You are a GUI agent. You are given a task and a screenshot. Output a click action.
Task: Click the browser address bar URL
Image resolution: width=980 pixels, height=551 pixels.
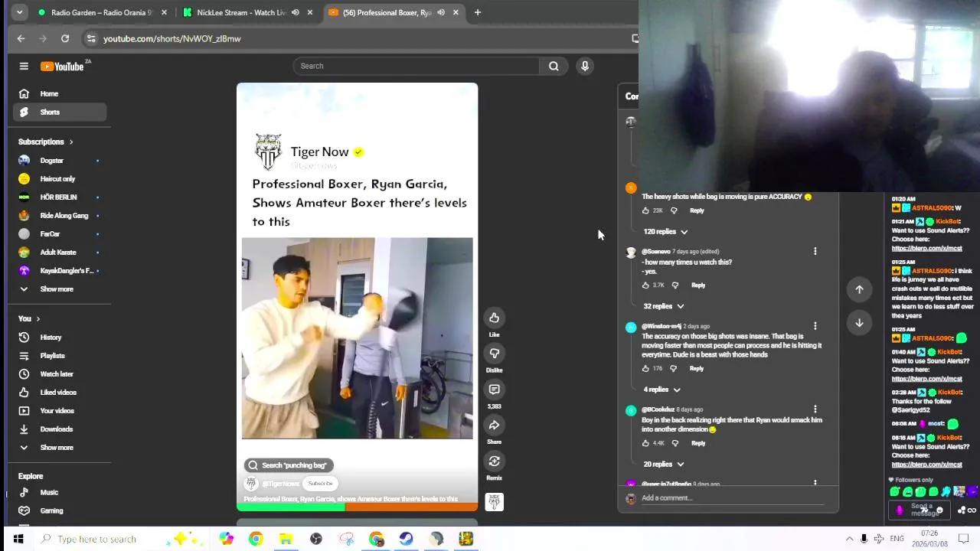172,38
